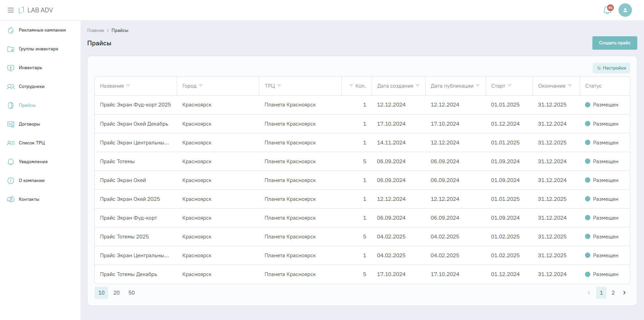Open the hamburger menu icon
The width and height of the screenshot is (644, 320).
click(x=11, y=10)
